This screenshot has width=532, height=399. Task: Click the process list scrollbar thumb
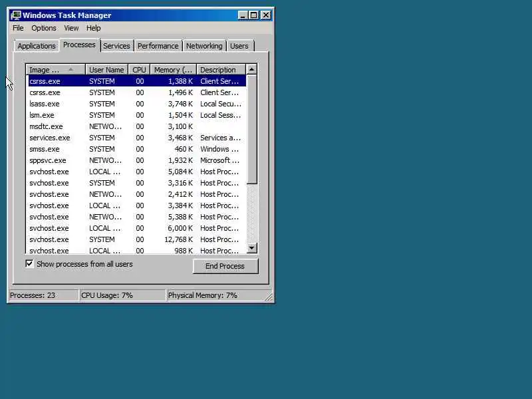point(252,129)
